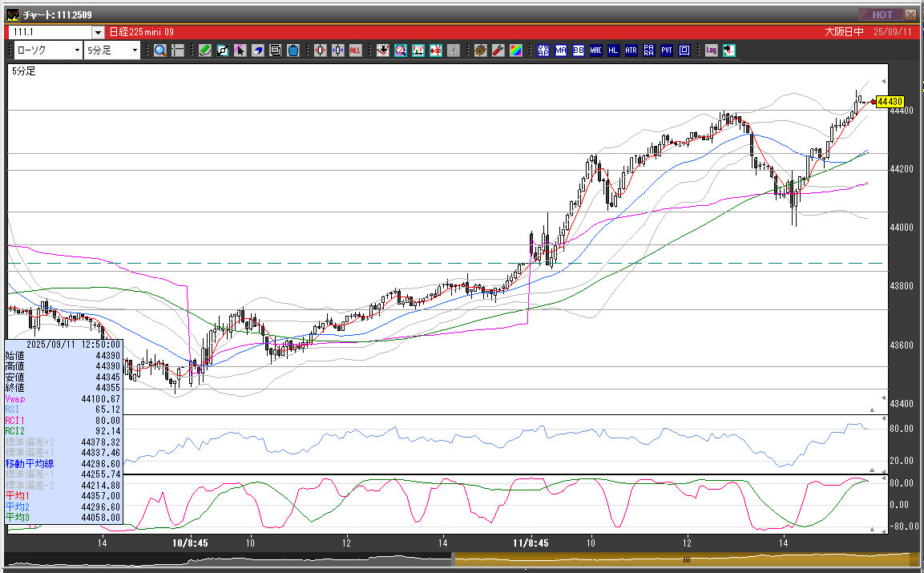Toggle the BB Bollinger Bands indicator
Image resolution: width=924 pixels, height=573 pixels.
578,50
